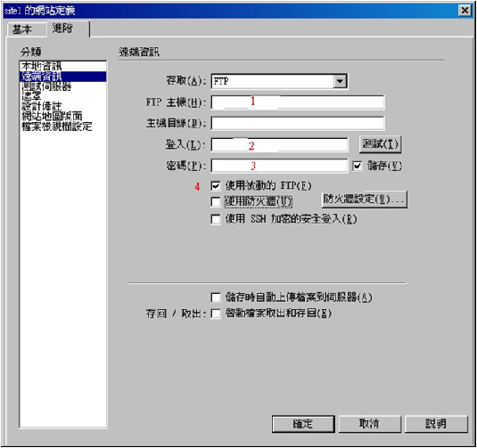Click the FTP 主機 input field
Screen dimensions: 477x448
(x=298, y=102)
